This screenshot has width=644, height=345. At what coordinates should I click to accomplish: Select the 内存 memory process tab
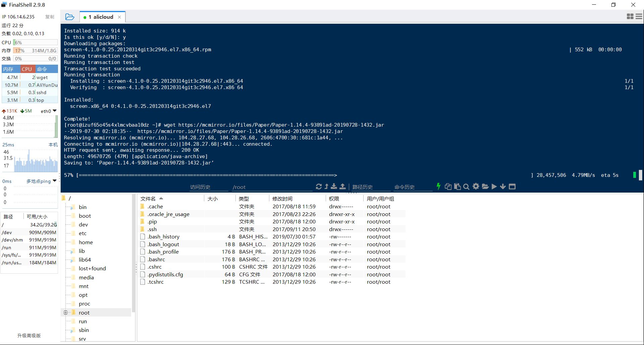(11, 69)
